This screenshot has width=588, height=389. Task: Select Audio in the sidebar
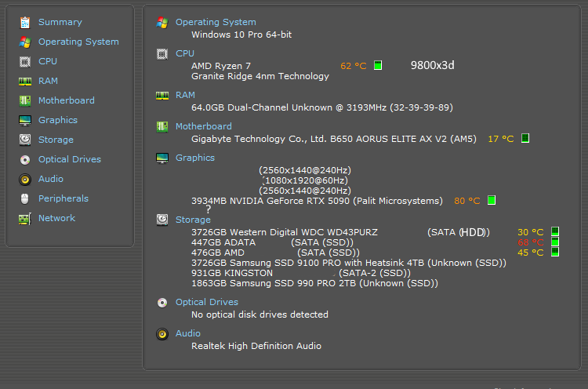(51, 179)
